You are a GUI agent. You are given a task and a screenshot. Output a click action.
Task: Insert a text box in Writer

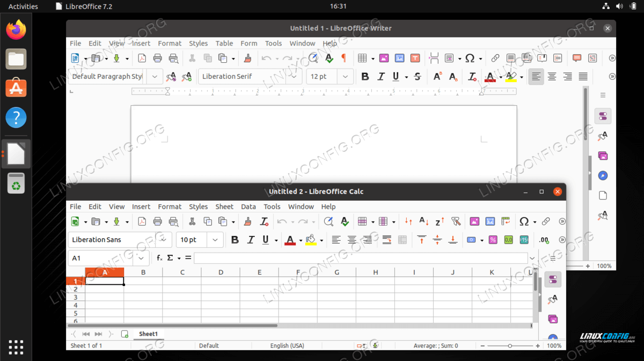[x=415, y=58]
